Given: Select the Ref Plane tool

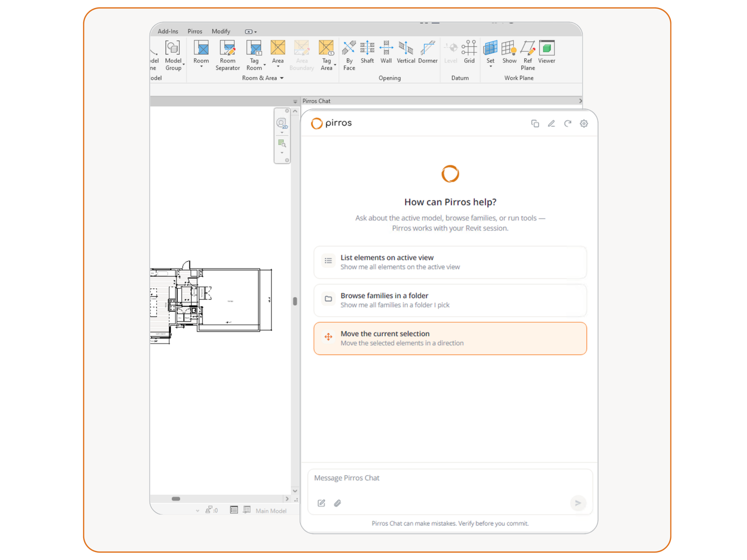Looking at the screenshot, I should click(x=528, y=55).
